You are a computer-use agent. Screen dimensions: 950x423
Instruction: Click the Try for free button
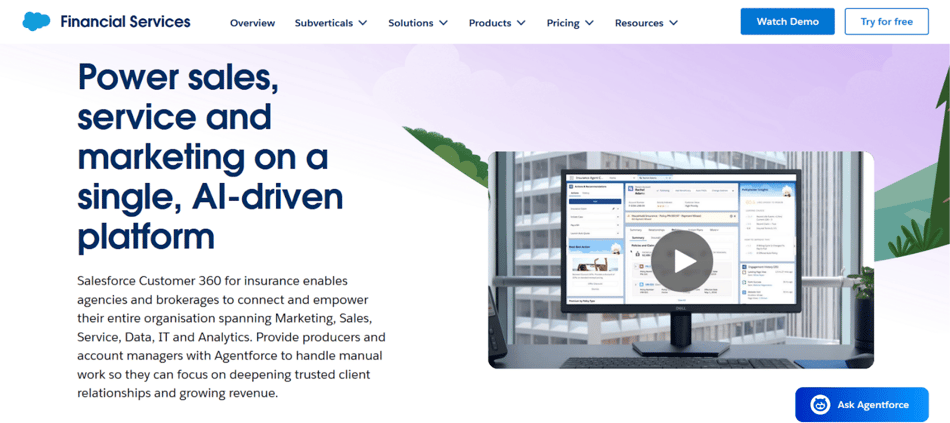click(886, 21)
